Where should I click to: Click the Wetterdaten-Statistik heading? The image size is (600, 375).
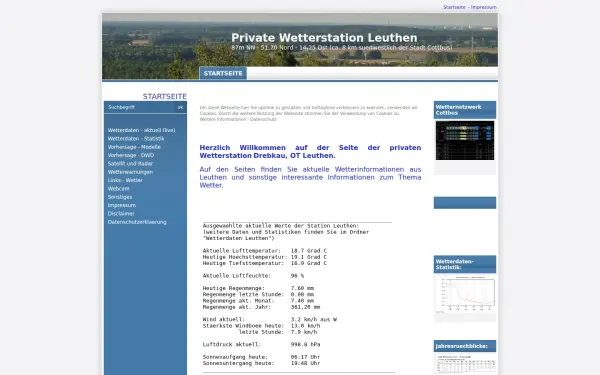(x=455, y=264)
